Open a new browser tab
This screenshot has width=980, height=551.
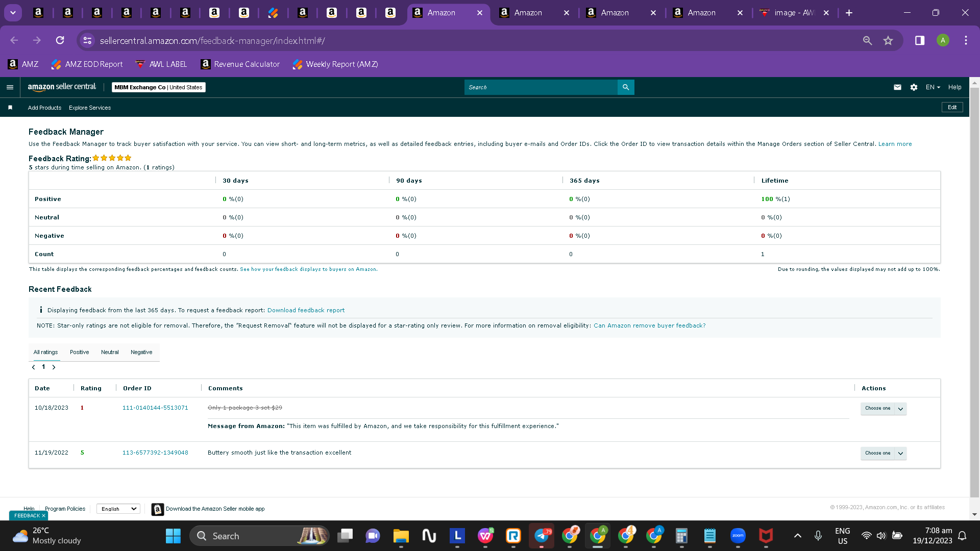tap(849, 13)
